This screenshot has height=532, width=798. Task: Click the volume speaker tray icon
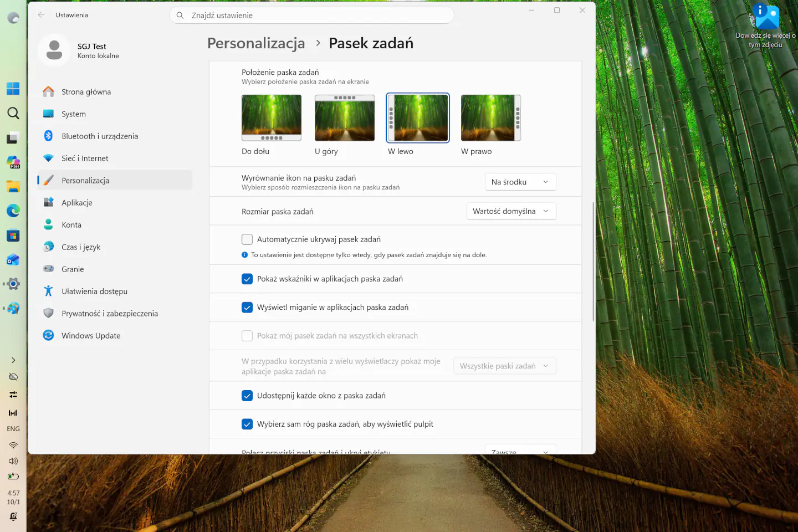tap(13, 461)
